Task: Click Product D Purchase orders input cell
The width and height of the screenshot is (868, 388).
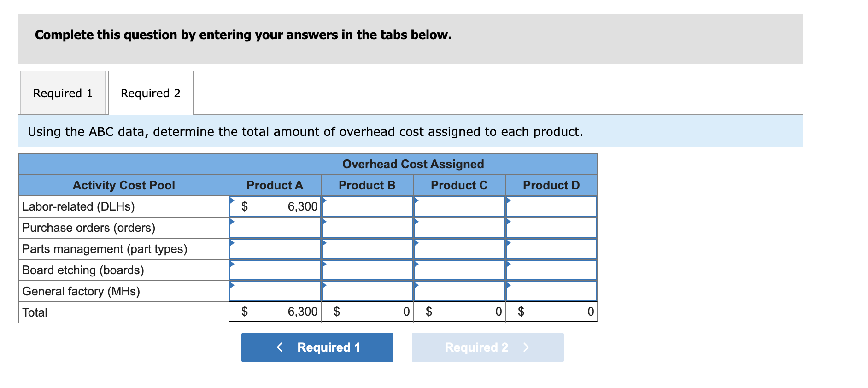Action: pos(551,227)
